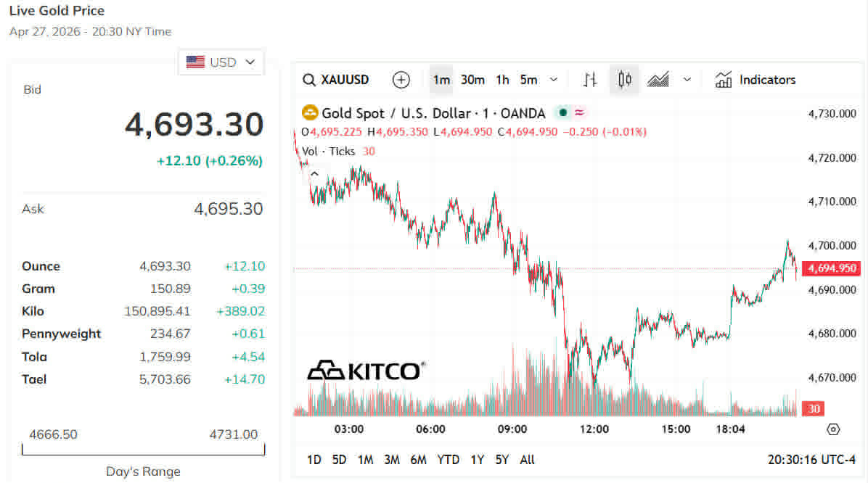868x483 pixels.
Task: Open chart settings hexagon icon
Action: click(x=833, y=429)
